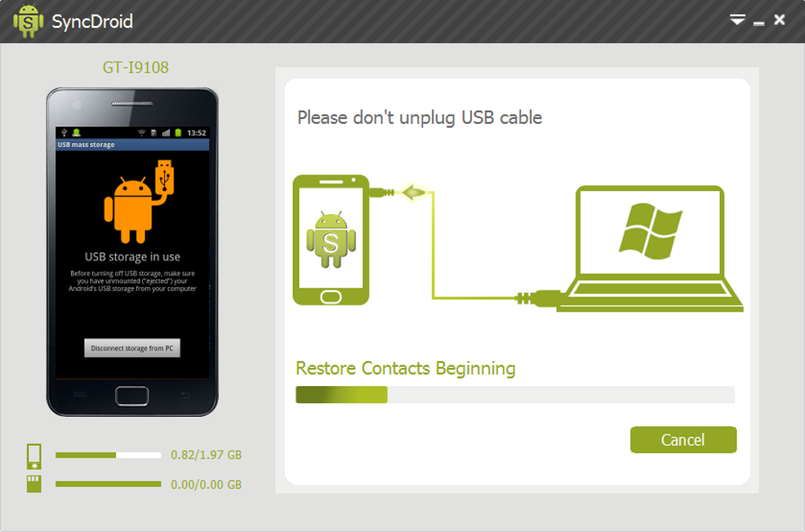
Task: Click the green phone illustration with SyncDroid robot
Action: click(331, 240)
